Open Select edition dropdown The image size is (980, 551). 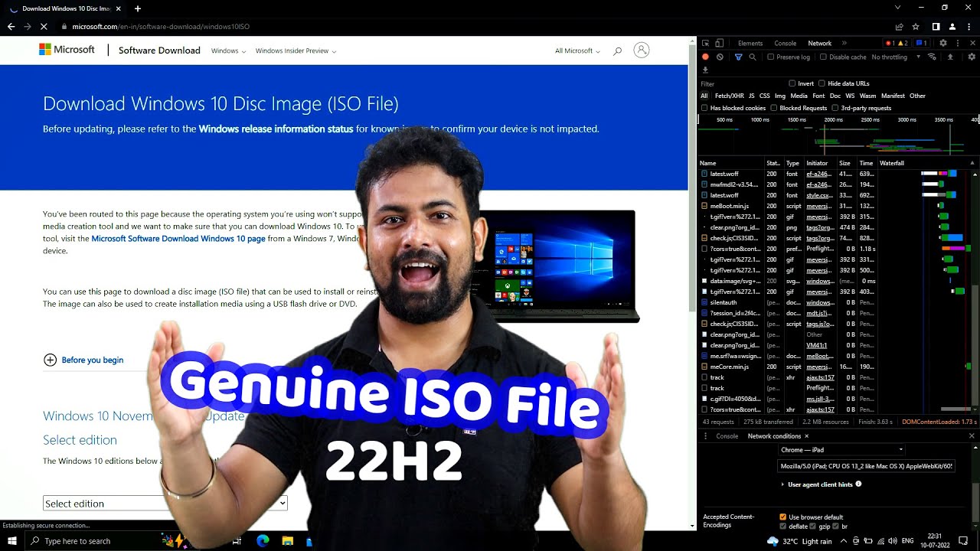[x=165, y=504]
